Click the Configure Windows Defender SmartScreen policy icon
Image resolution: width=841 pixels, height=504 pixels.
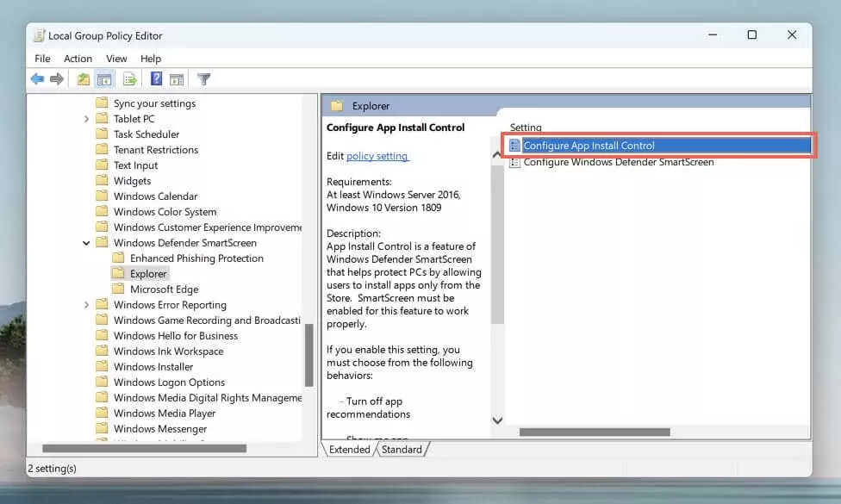pos(514,162)
